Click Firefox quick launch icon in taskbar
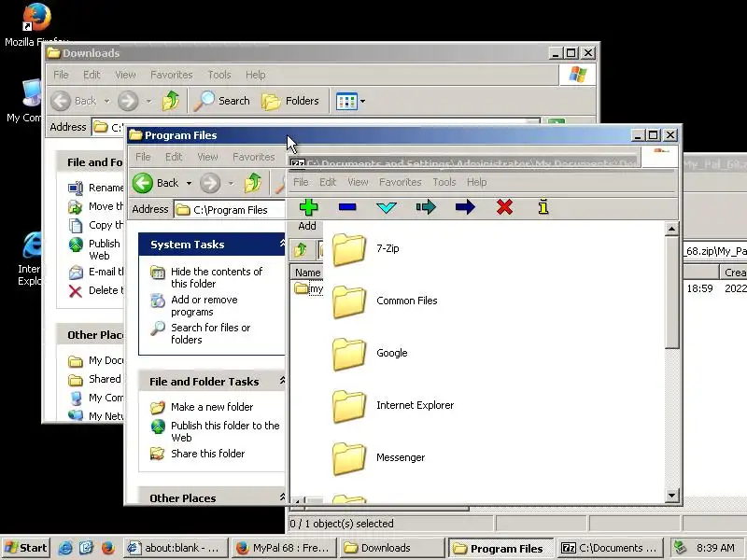Image resolution: width=747 pixels, height=560 pixels. (107, 548)
